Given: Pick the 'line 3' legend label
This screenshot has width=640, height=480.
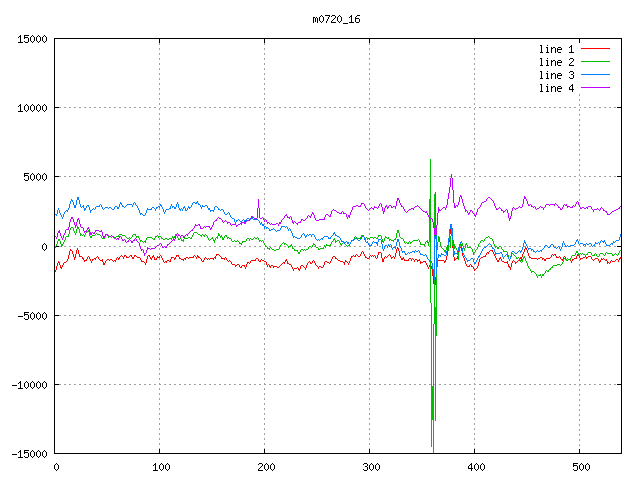Looking at the screenshot, I should [557, 75].
